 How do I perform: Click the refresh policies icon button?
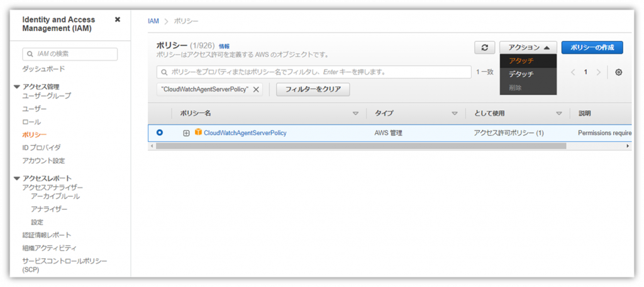485,48
